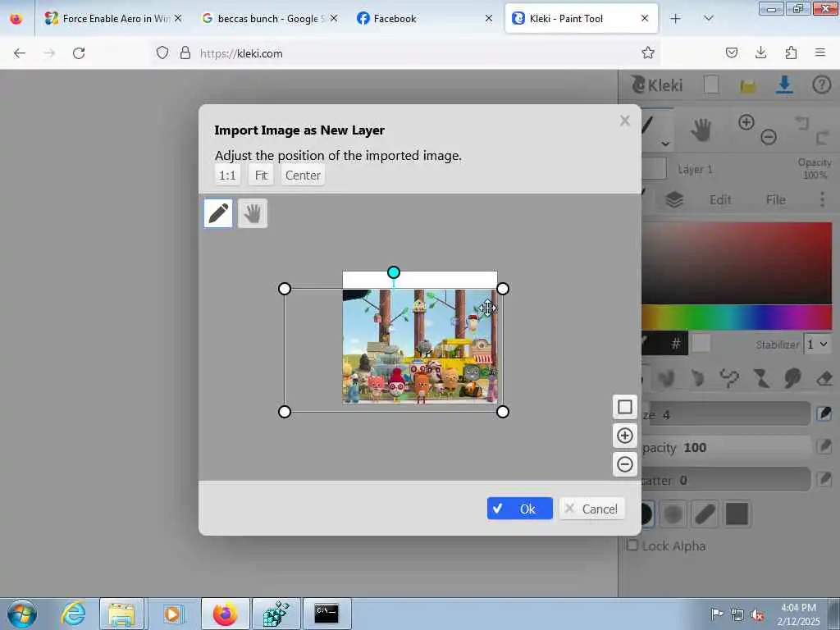Open the File tab in Kleki
The image size is (840, 630).
click(775, 200)
